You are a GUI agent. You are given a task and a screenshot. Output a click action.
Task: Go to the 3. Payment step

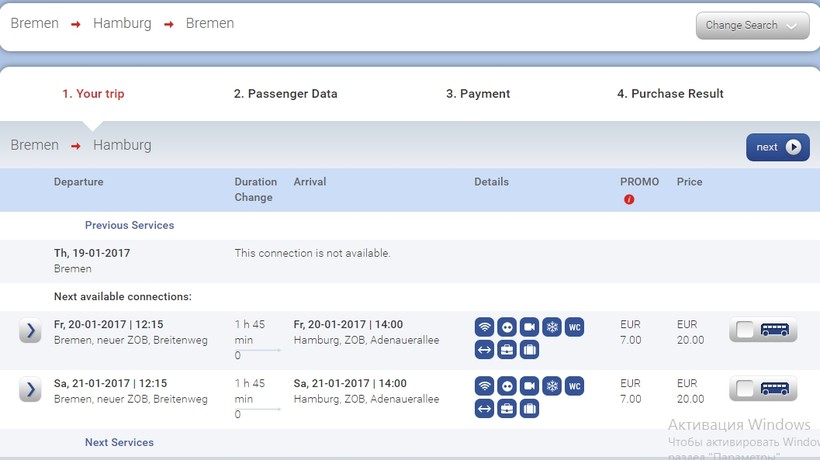pos(478,94)
